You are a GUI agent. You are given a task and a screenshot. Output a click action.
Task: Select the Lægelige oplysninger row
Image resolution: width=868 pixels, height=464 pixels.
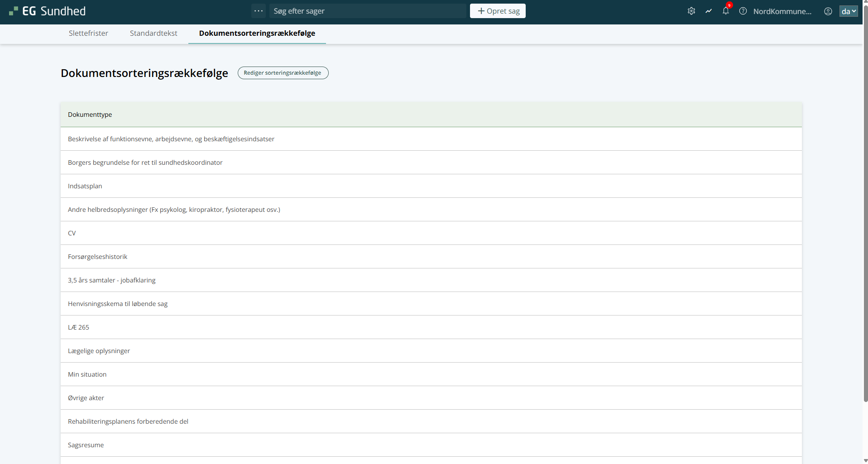[x=99, y=351]
